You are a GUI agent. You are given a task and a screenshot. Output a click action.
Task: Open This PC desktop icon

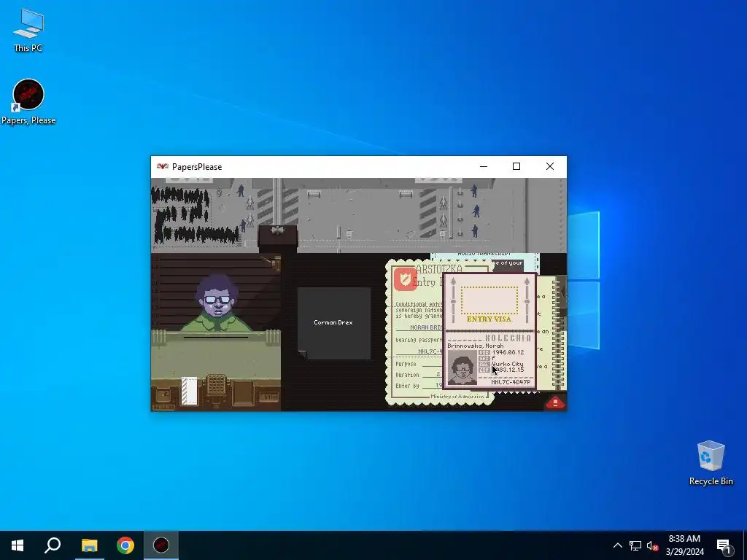[x=28, y=30]
